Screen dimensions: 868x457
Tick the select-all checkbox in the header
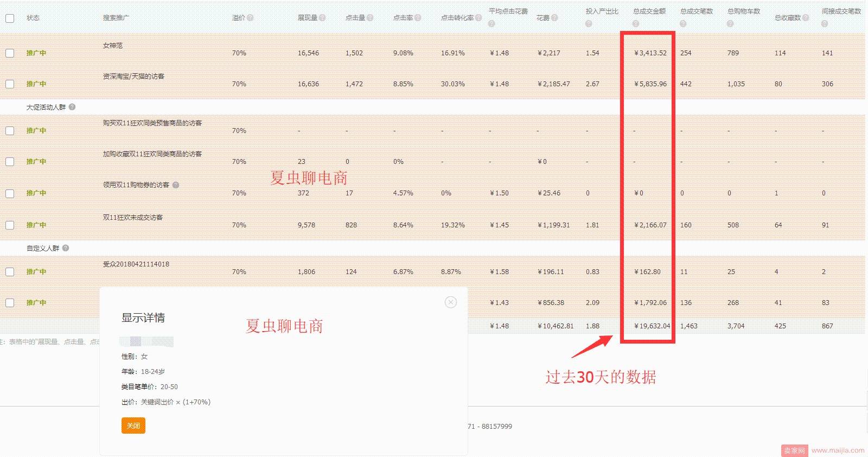coord(10,18)
